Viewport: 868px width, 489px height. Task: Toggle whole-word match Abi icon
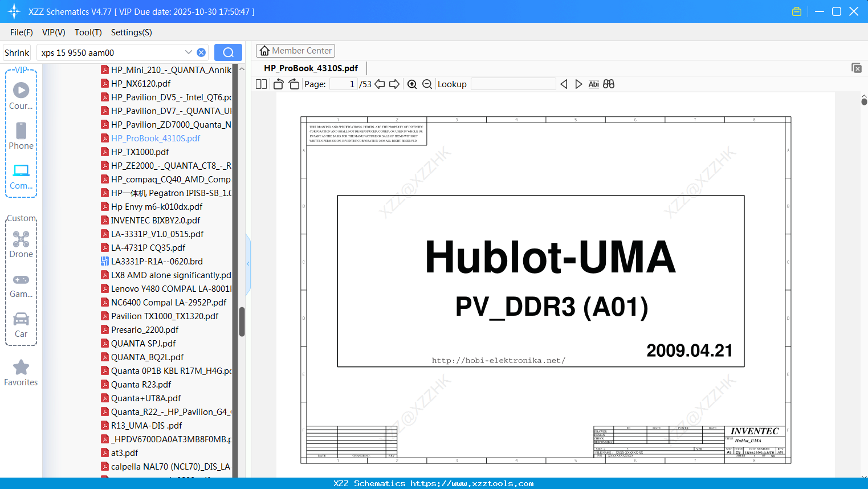tap(593, 84)
